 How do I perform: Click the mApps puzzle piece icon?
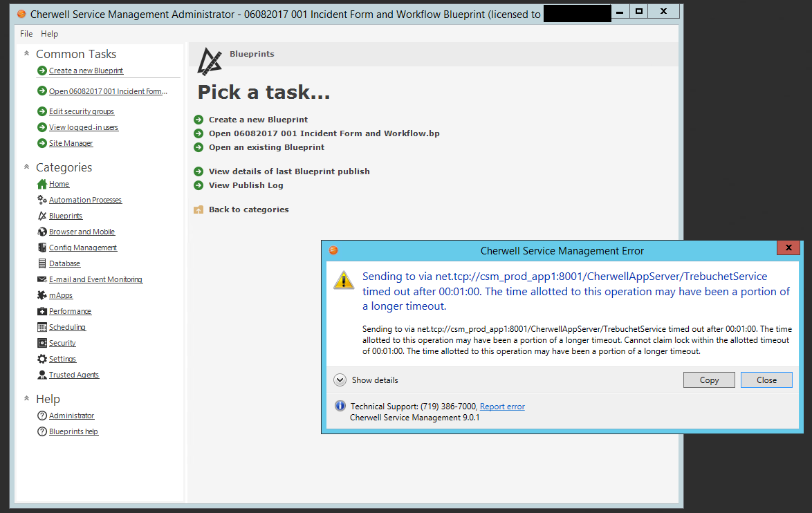(x=42, y=295)
